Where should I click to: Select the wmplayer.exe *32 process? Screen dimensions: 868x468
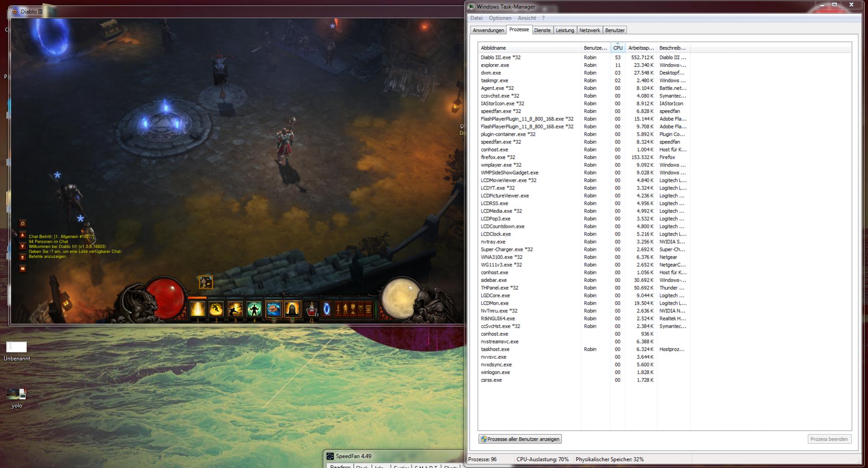click(x=584, y=165)
